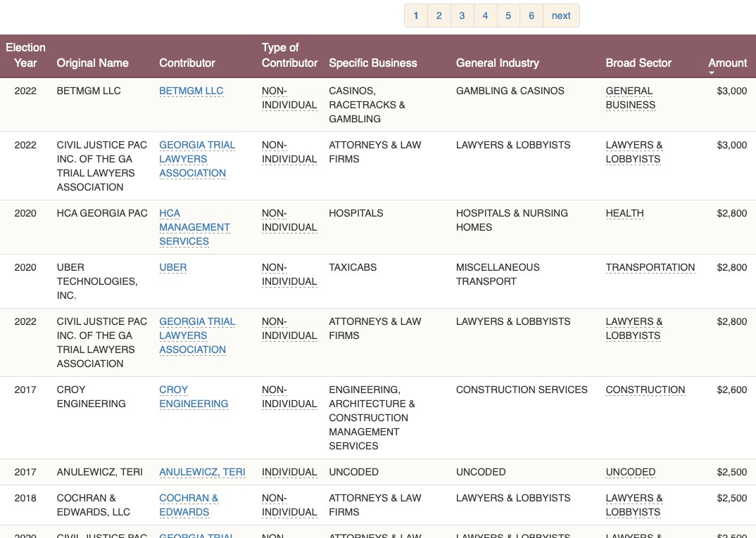Viewport: 756px width, 538px height.
Task: Select original name HCA GEORGIA PAC
Action: [102, 213]
